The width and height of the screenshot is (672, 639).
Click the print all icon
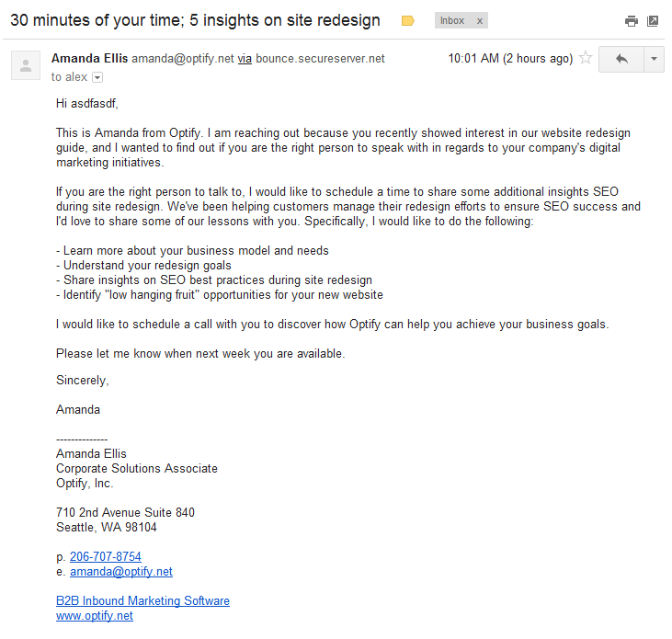click(x=631, y=21)
